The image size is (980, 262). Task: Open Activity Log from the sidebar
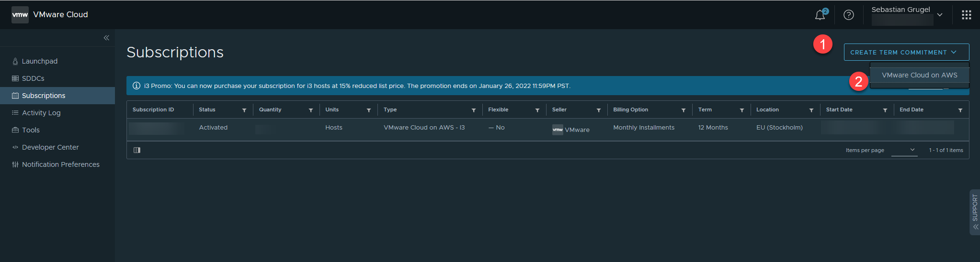point(41,113)
